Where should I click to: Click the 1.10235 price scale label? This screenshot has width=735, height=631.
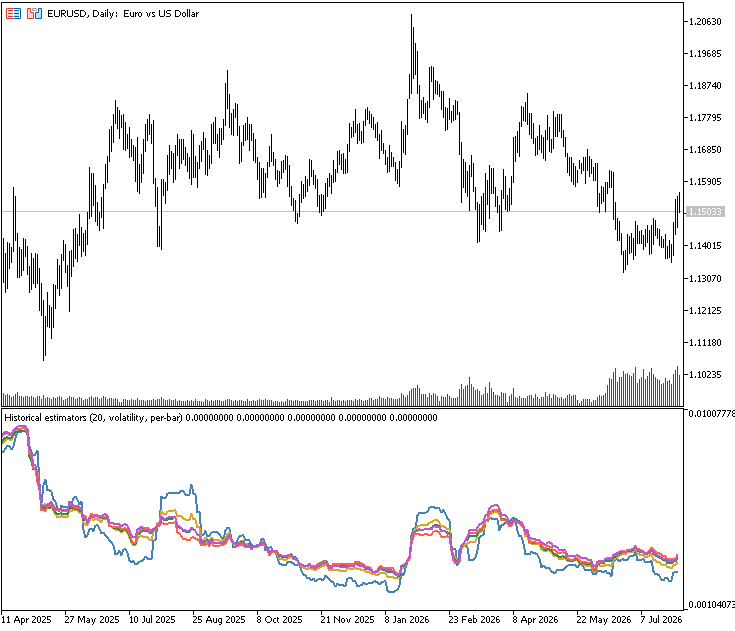coord(705,375)
